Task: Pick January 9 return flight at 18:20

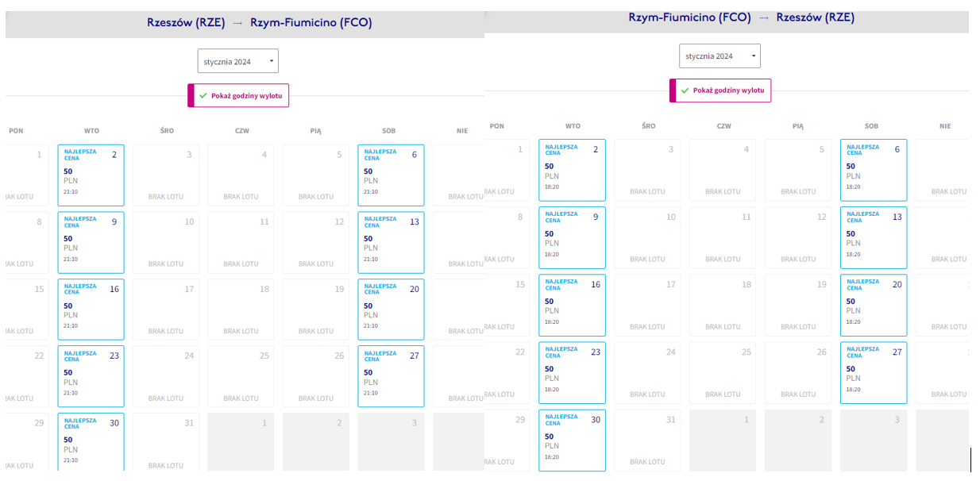Action: (572, 237)
